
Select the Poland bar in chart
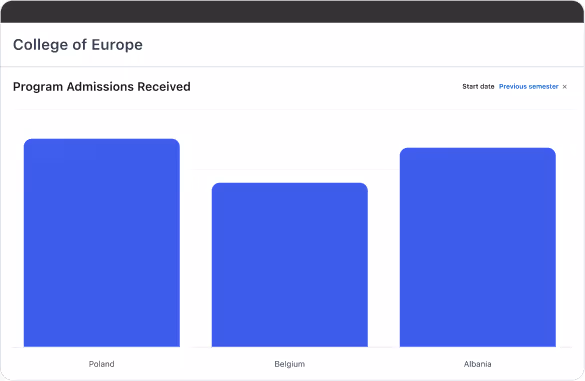(102, 243)
